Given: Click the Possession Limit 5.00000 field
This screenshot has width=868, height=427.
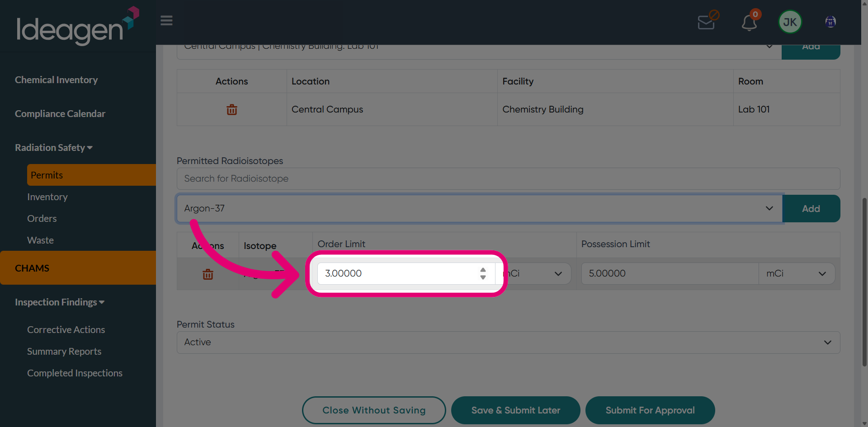Looking at the screenshot, I should tap(670, 274).
